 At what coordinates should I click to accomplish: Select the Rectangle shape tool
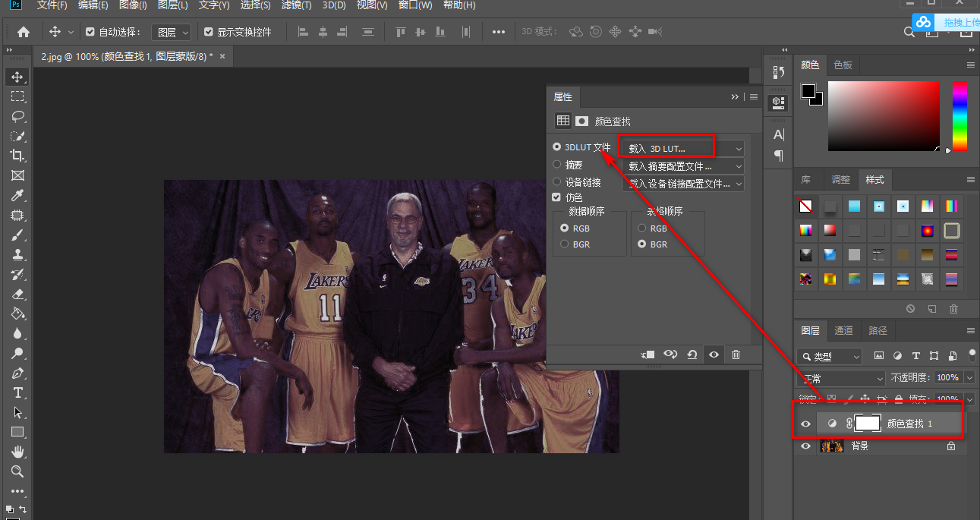click(x=17, y=432)
